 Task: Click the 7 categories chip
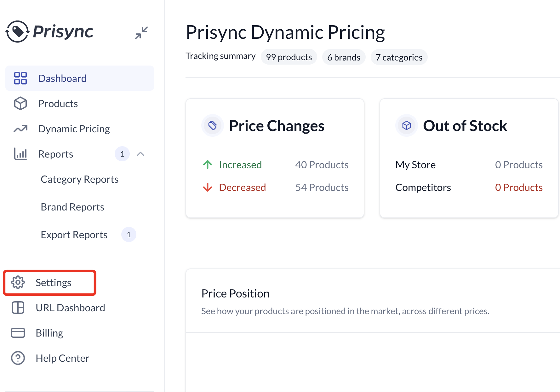[x=399, y=57]
